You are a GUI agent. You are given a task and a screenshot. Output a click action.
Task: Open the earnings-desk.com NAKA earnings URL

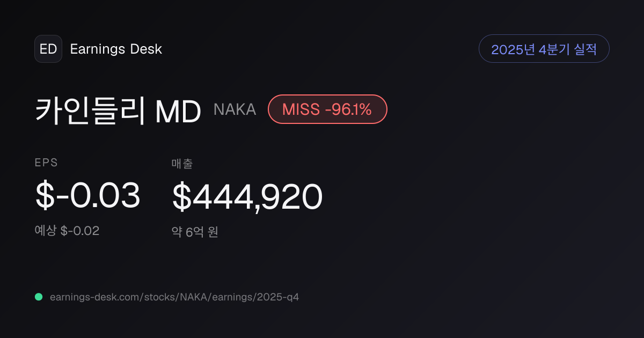tap(174, 297)
